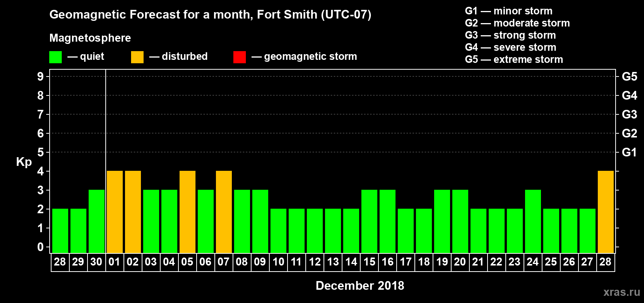Click the orange bar for December 07

[224, 212]
